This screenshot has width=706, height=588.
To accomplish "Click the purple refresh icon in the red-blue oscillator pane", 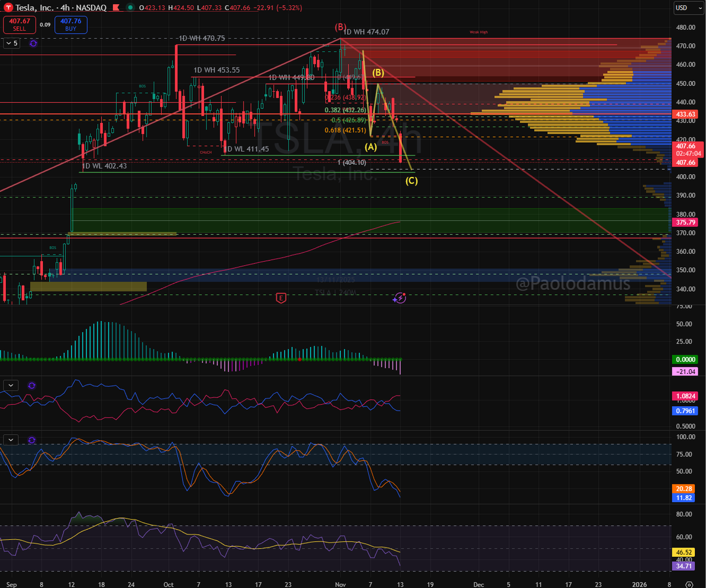I will (x=32, y=386).
